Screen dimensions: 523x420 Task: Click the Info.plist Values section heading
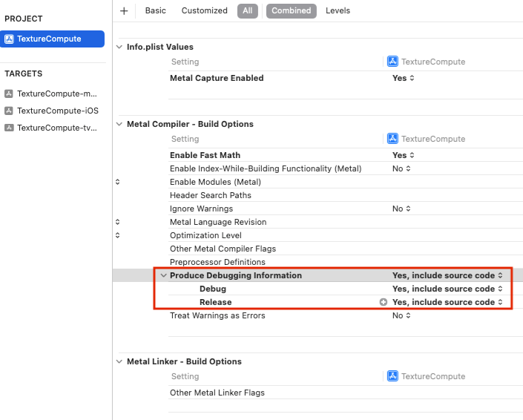tap(160, 47)
